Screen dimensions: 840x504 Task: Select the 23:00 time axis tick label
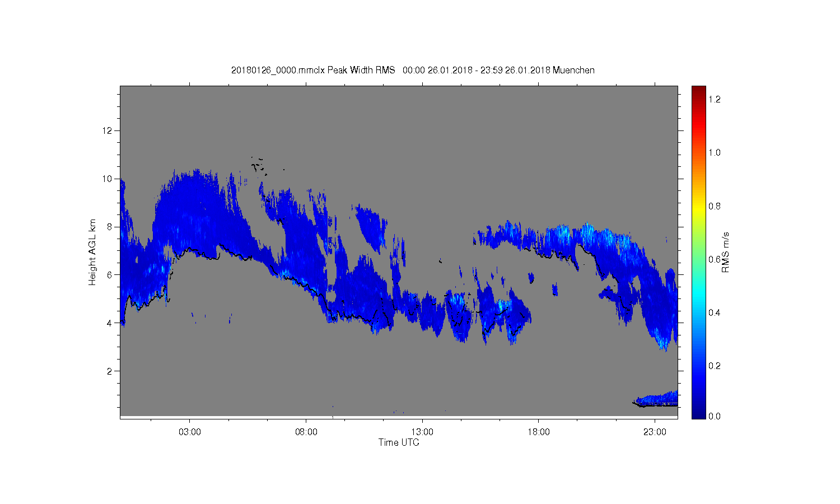[655, 432]
